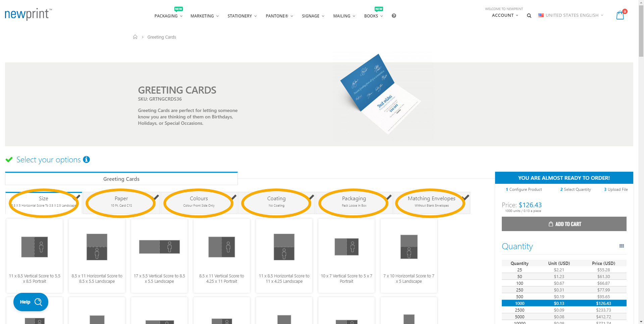Click the greeting card product image
The image size is (644, 324).
click(380, 94)
